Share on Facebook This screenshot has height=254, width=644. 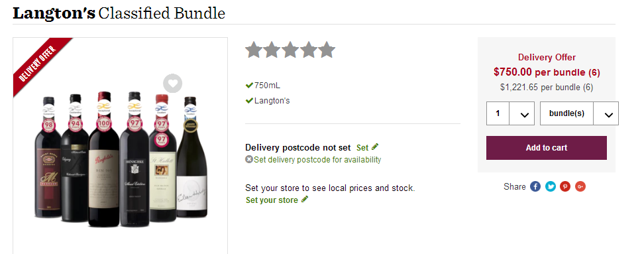(x=535, y=186)
